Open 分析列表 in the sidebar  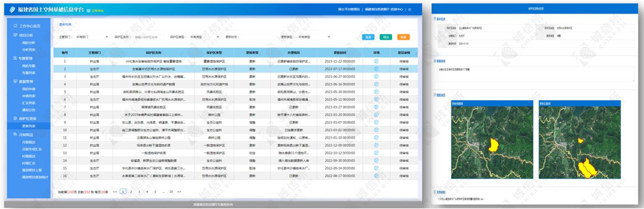pos(29,49)
